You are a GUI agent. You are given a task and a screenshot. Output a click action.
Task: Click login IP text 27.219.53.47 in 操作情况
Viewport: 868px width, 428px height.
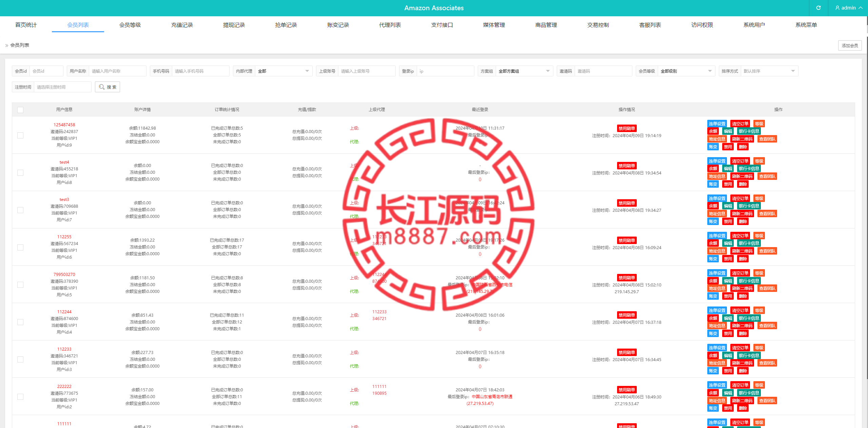[x=627, y=404]
